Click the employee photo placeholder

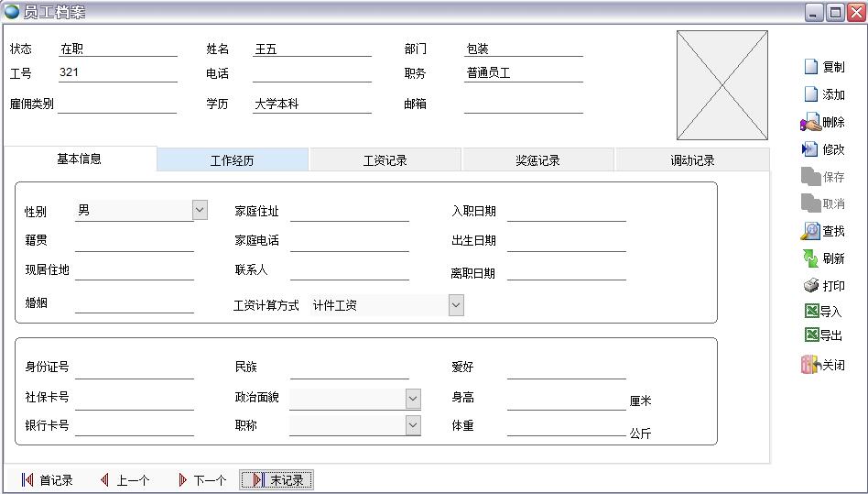[x=722, y=85]
